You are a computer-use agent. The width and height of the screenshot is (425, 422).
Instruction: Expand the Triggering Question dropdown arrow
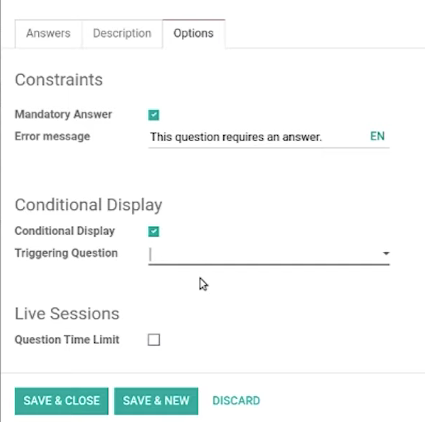pyautogui.click(x=386, y=253)
